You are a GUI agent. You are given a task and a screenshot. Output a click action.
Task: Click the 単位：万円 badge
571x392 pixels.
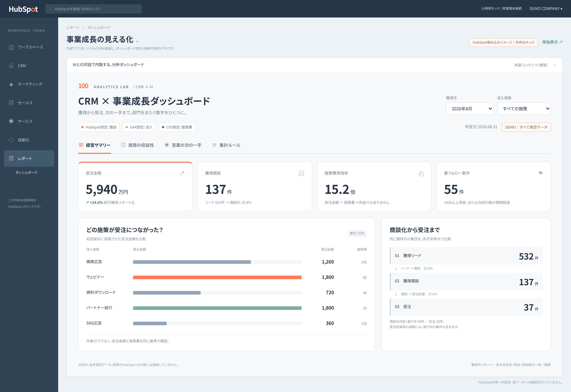357,233
